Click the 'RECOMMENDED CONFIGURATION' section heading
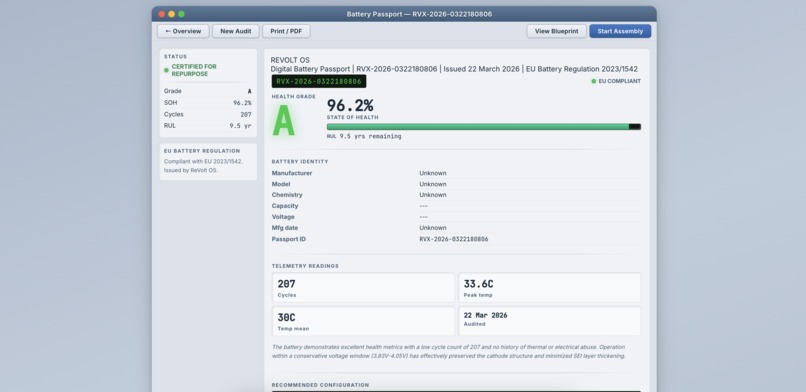The width and height of the screenshot is (806, 392). click(320, 385)
